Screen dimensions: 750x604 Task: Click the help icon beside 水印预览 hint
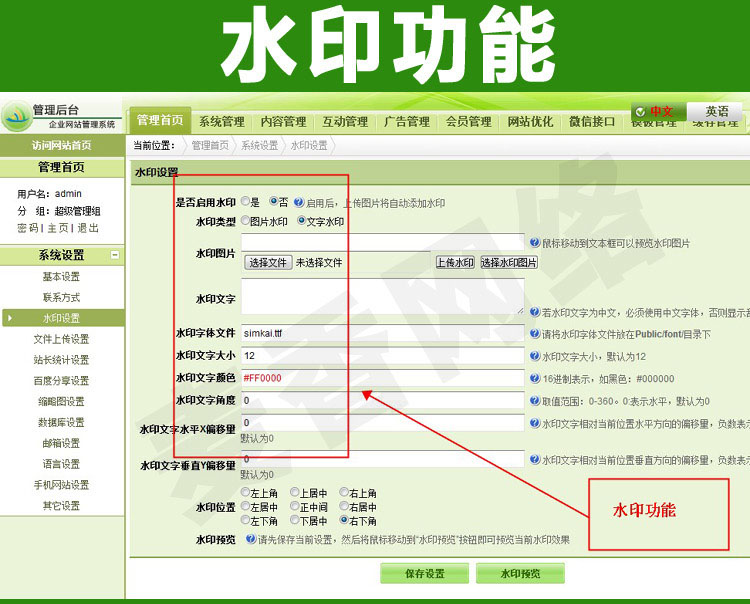coord(251,539)
